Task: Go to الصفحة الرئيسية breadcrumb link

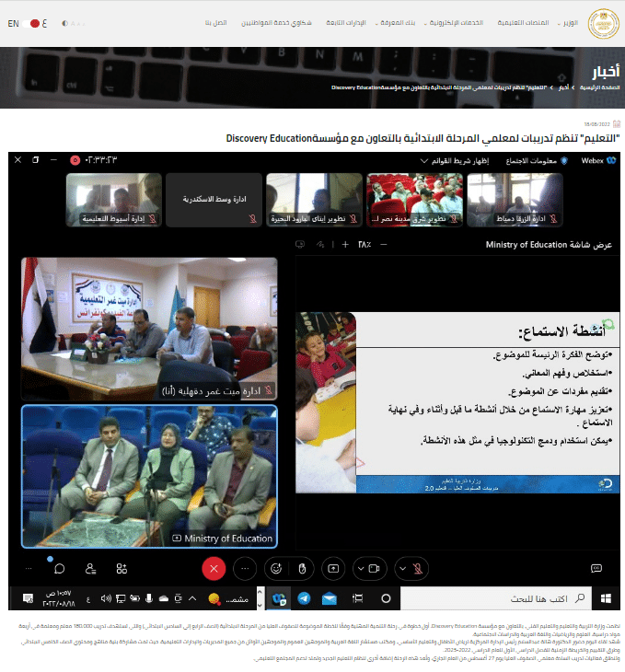Action: click(600, 87)
